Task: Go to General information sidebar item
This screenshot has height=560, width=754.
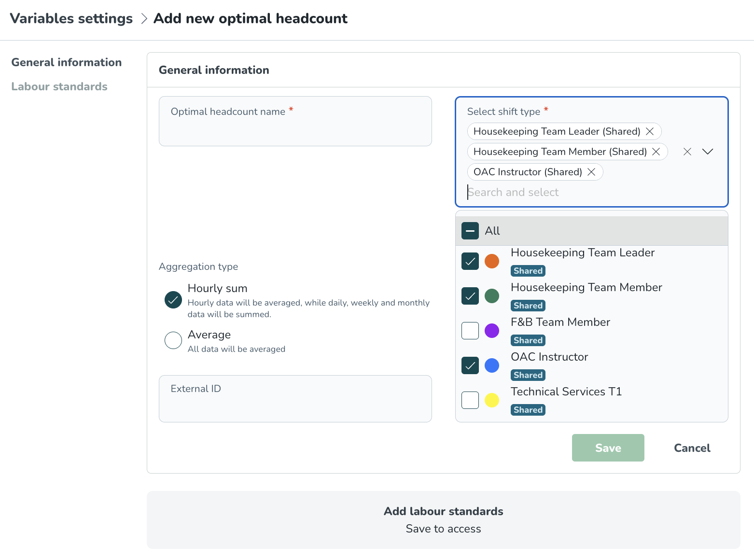Action: [x=67, y=62]
